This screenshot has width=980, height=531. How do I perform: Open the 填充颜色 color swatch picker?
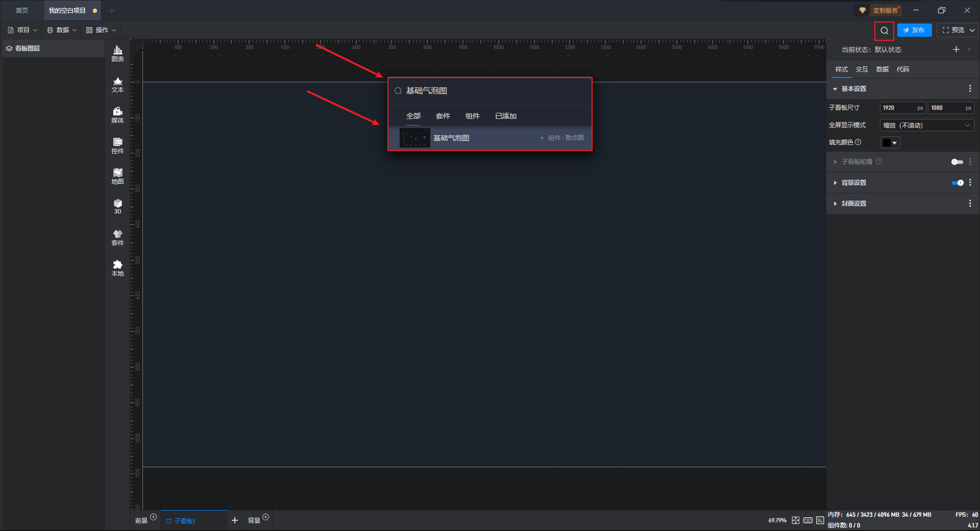tap(890, 143)
